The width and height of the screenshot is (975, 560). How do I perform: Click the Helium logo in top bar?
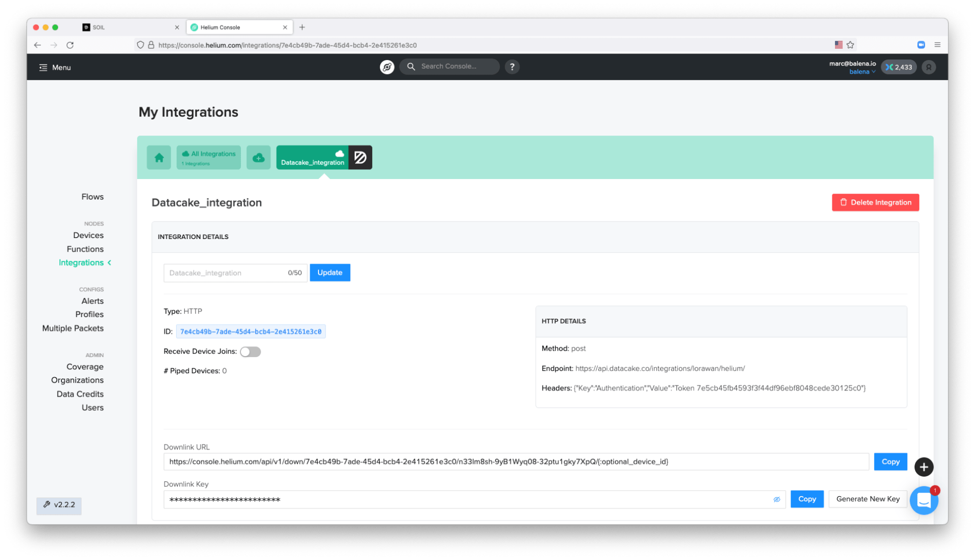[387, 67]
